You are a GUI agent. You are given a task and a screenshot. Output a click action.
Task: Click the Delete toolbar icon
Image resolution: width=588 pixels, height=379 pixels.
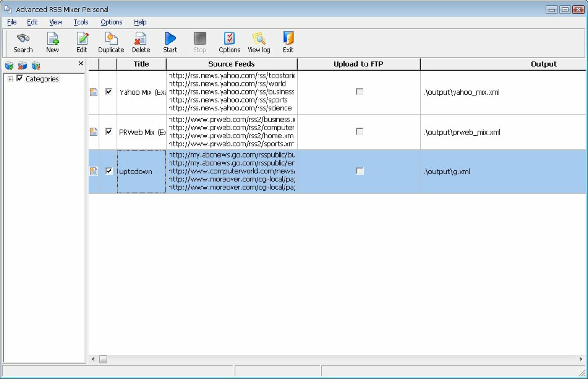pyautogui.click(x=141, y=38)
